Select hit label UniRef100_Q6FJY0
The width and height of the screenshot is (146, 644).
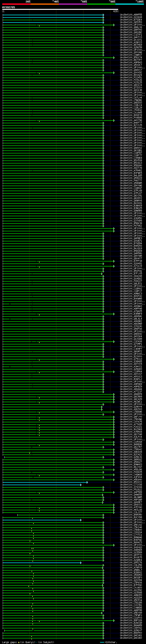[x=131, y=417]
